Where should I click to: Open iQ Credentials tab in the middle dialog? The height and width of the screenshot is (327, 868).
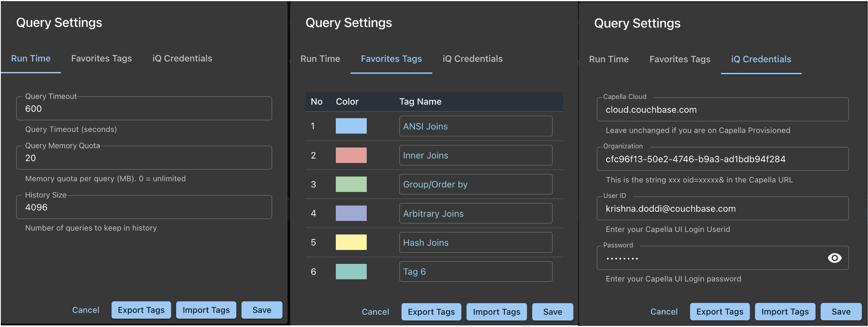click(x=472, y=59)
